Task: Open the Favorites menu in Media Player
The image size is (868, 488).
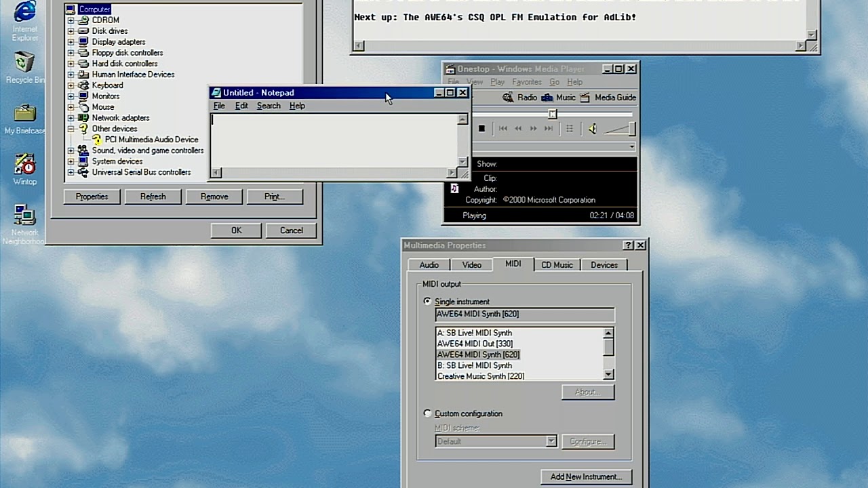Action: pyautogui.click(x=527, y=82)
